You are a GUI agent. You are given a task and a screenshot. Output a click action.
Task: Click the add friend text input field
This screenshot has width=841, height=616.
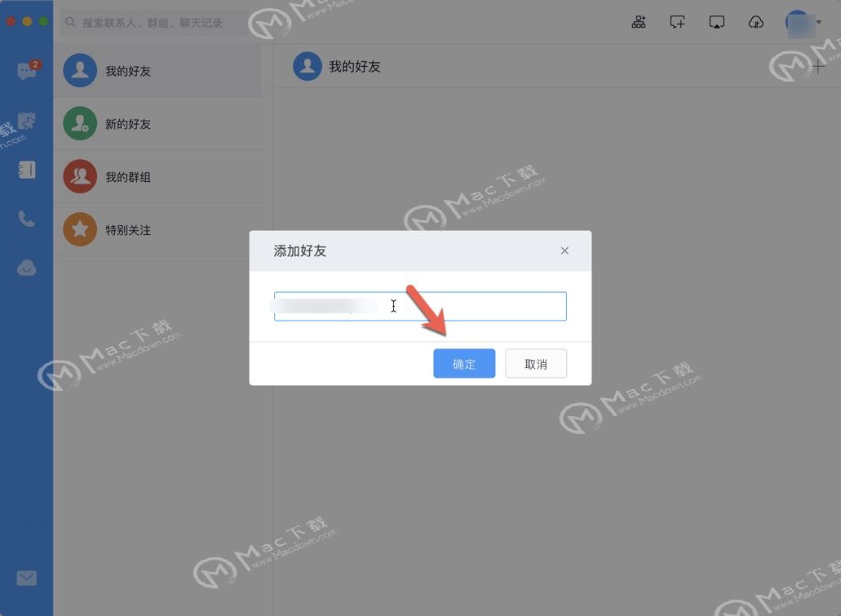tap(420, 307)
